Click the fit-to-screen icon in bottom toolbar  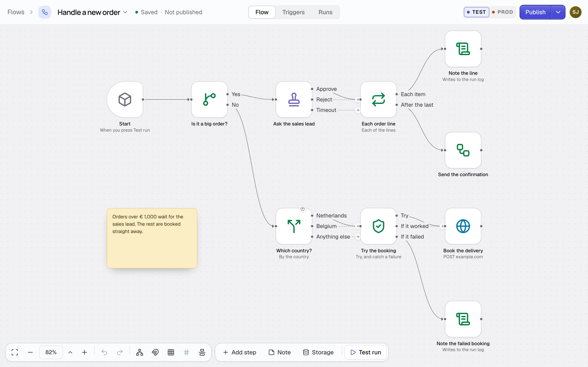point(15,352)
